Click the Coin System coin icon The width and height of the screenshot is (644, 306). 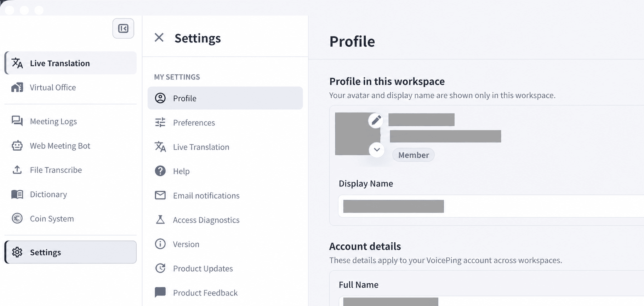pos(17,218)
